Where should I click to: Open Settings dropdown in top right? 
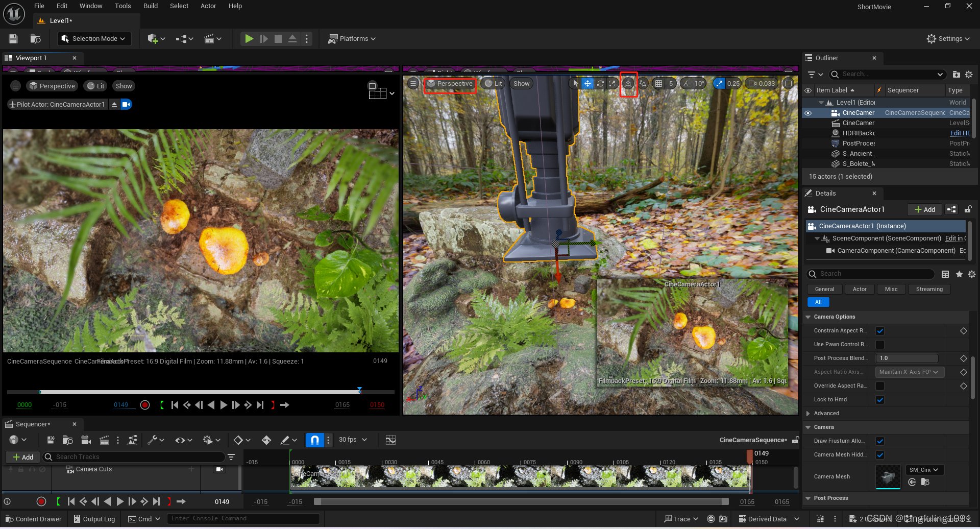coord(948,39)
